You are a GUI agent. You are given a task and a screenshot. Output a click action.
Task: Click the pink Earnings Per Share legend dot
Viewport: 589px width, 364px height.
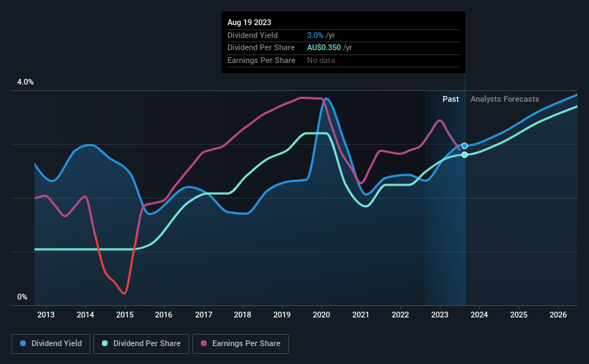tap(204, 343)
